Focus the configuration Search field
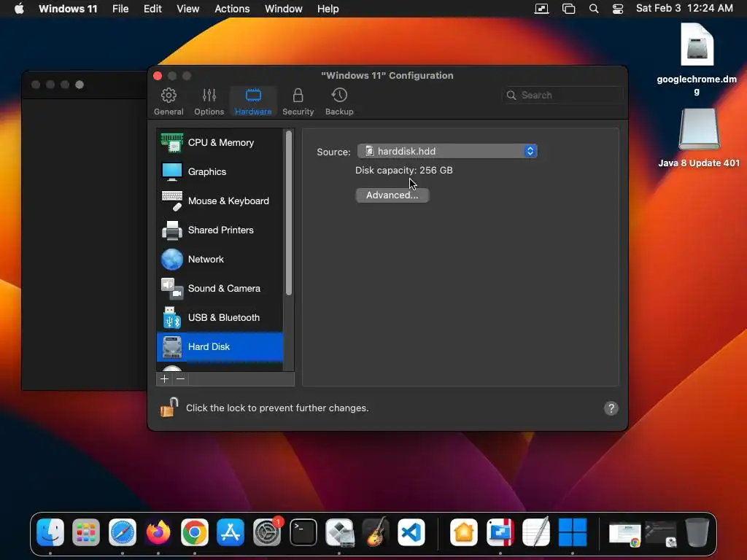The image size is (747, 560). [562, 96]
